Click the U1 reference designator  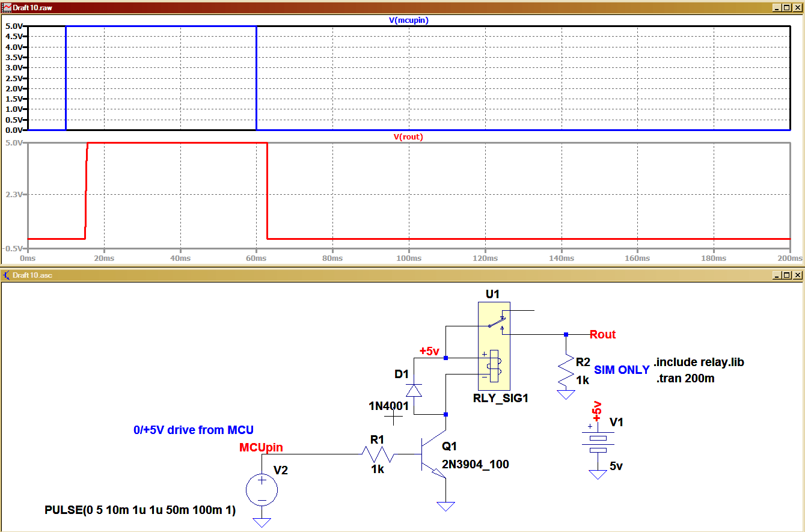tap(492, 294)
